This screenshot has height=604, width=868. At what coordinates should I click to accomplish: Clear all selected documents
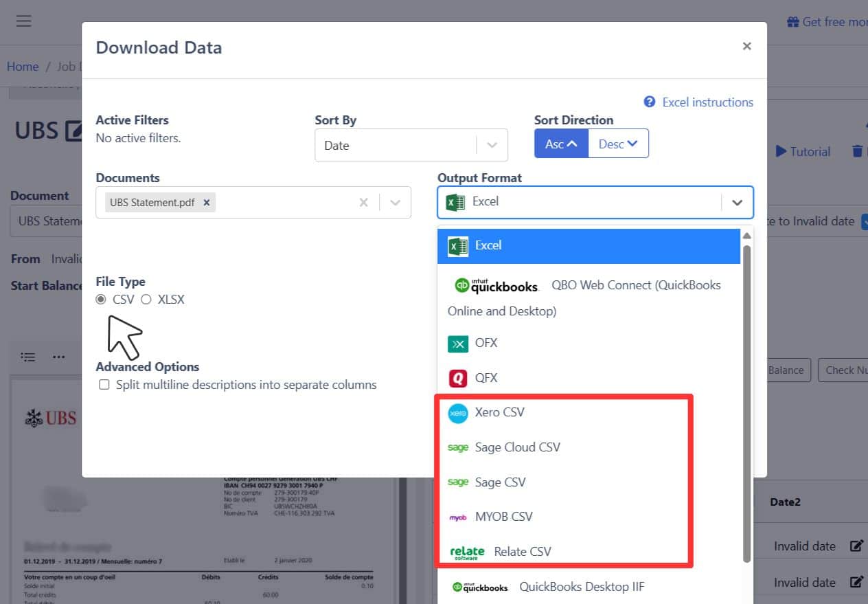364,202
